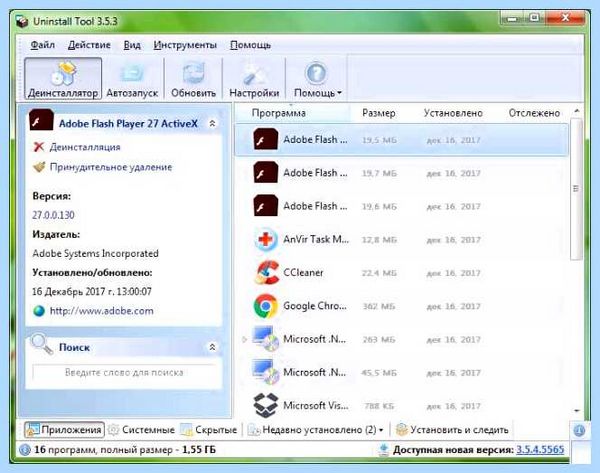Screen dimensions: 600x473
Task: Click the 12,8 МБ size cell
Action: tap(379, 240)
